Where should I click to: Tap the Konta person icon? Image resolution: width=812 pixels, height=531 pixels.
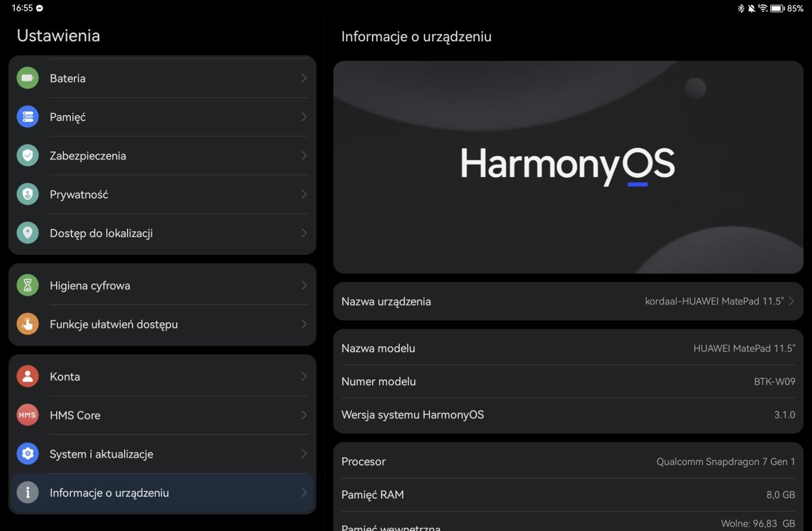coord(28,376)
